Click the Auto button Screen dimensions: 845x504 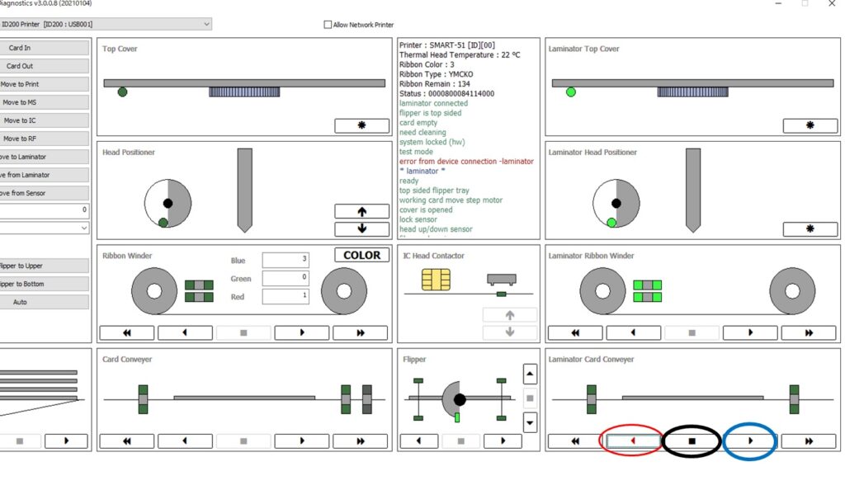(x=45, y=302)
